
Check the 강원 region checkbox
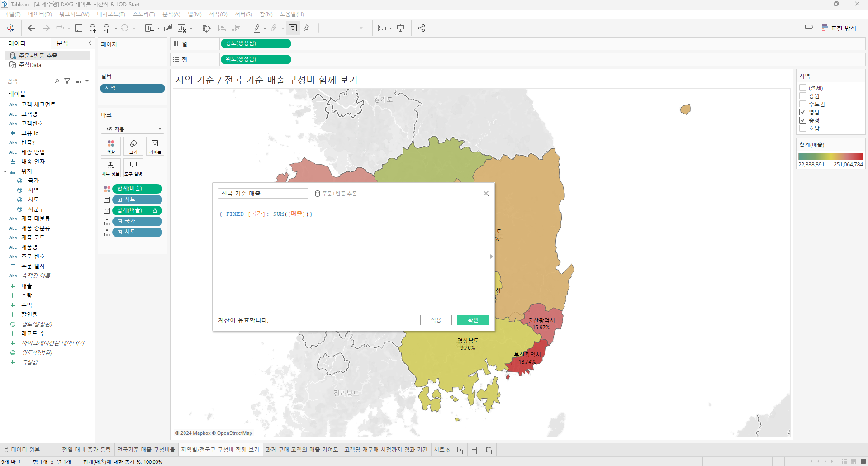pyautogui.click(x=803, y=96)
